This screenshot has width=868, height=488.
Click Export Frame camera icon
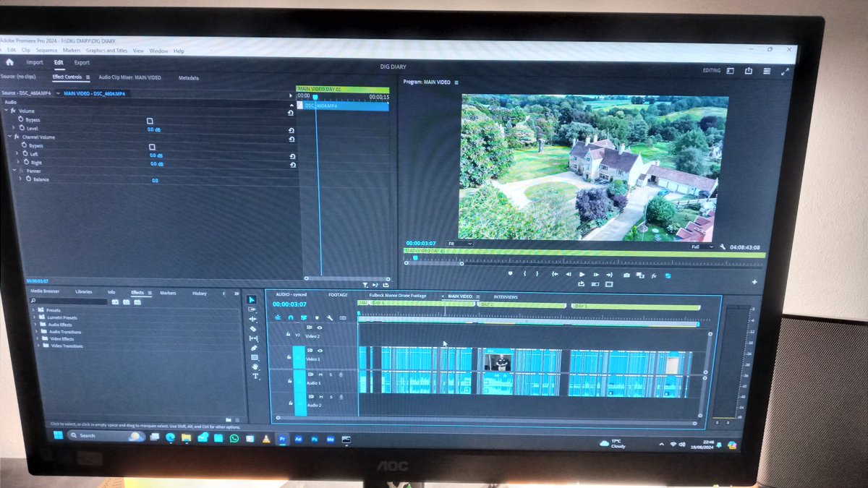click(626, 275)
